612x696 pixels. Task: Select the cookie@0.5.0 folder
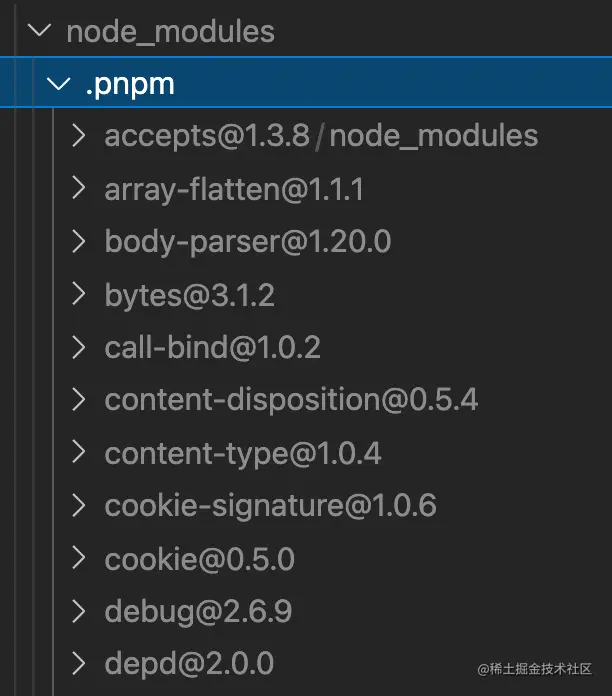(x=199, y=559)
